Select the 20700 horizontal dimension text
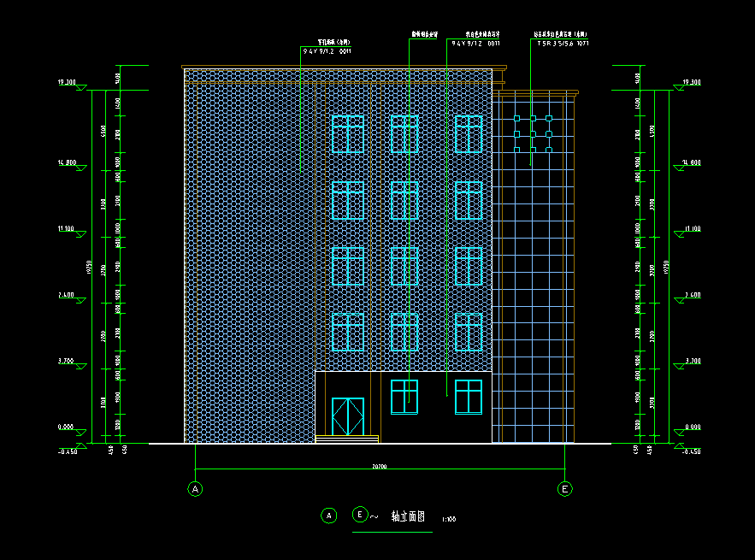755x560 pixels. [380, 467]
